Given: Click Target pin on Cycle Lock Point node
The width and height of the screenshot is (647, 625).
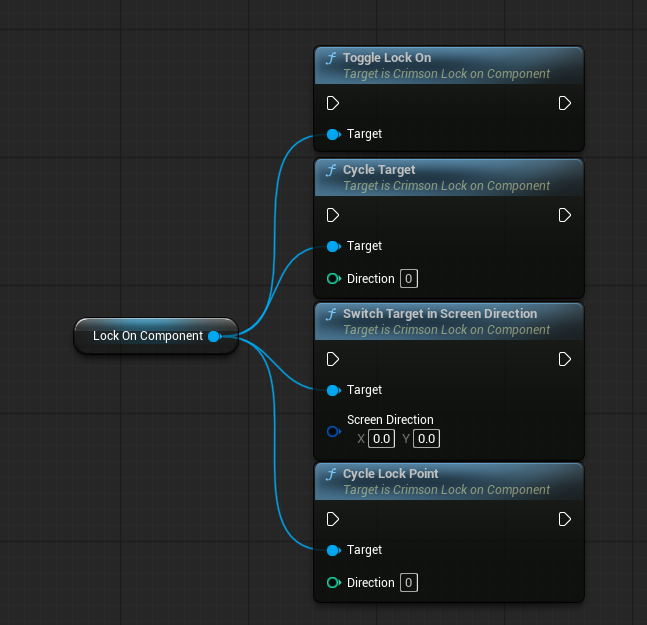Looking at the screenshot, I should click(333, 550).
